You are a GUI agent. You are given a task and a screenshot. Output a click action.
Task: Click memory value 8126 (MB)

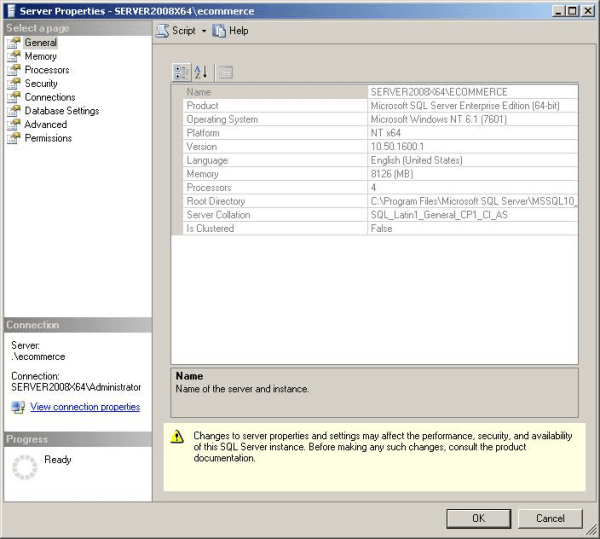pos(392,174)
